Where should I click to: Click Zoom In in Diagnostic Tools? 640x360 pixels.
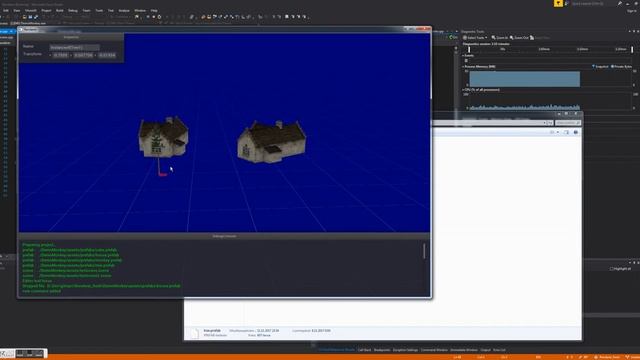coord(500,38)
